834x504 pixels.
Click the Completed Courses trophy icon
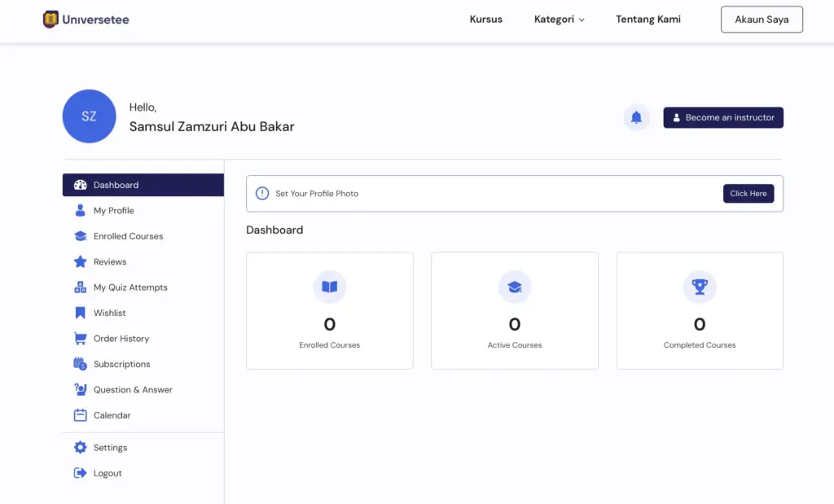point(700,287)
